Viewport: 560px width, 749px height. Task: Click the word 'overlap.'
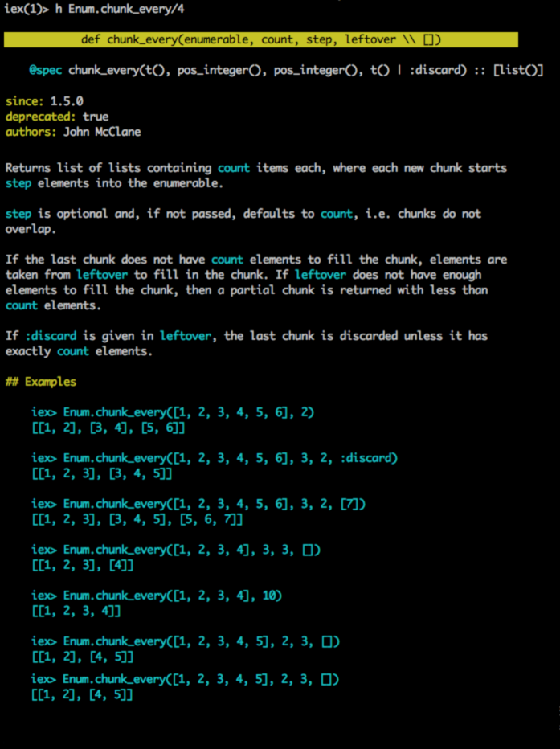point(31,229)
